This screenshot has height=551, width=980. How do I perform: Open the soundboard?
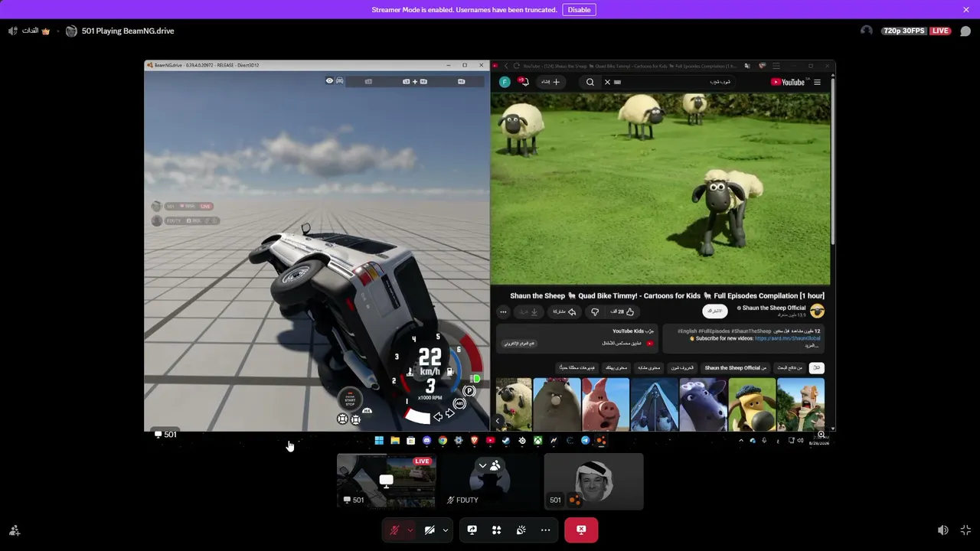(x=521, y=530)
